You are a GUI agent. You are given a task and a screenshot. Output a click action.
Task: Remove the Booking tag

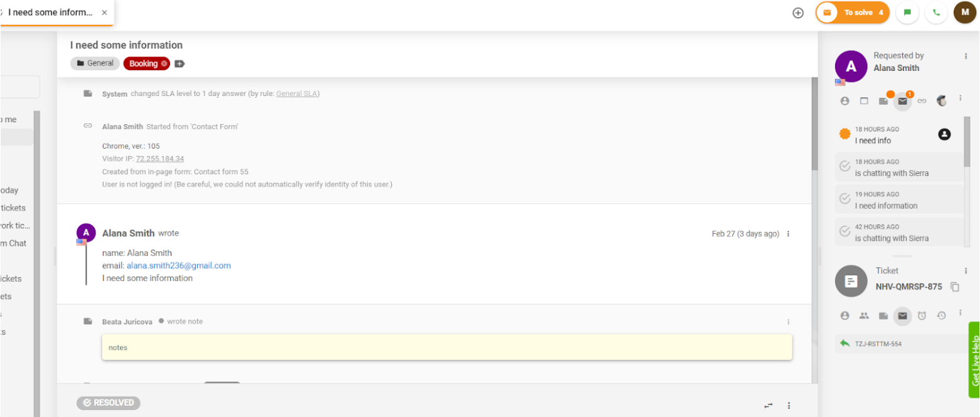tap(164, 63)
